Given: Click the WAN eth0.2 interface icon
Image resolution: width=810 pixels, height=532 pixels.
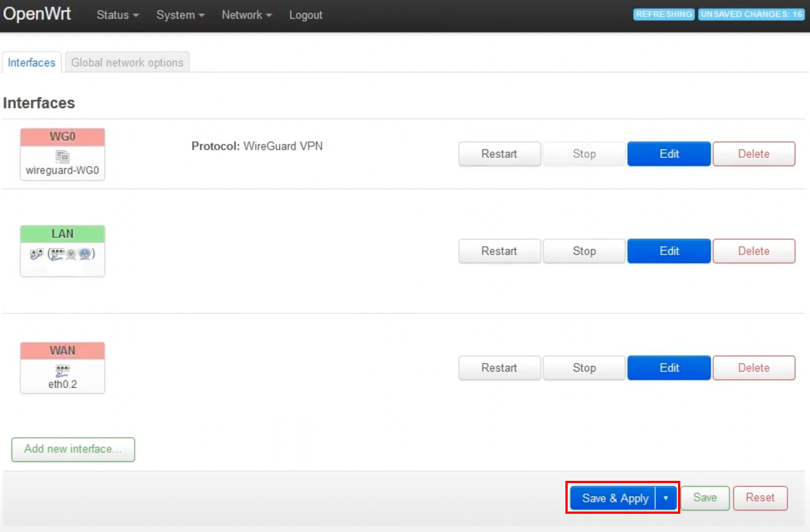Looking at the screenshot, I should pyautogui.click(x=63, y=371).
